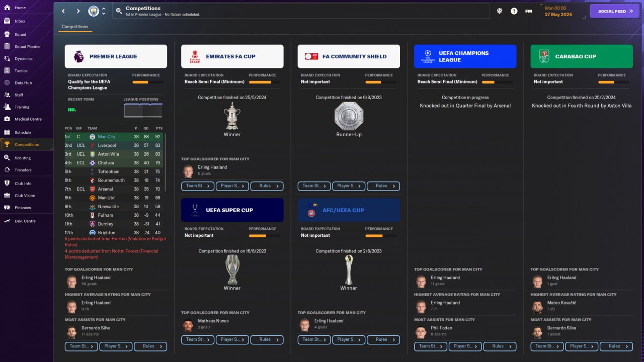Click the Social Feed button
The image size is (644, 362).
[614, 11]
